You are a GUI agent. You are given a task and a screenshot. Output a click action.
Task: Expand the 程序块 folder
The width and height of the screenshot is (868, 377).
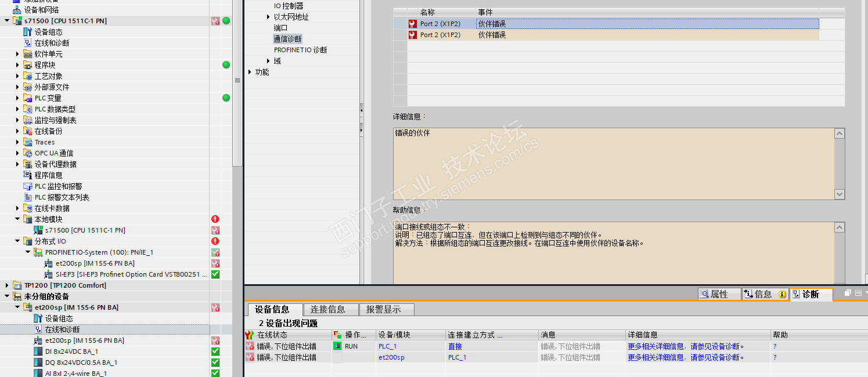pos(17,65)
